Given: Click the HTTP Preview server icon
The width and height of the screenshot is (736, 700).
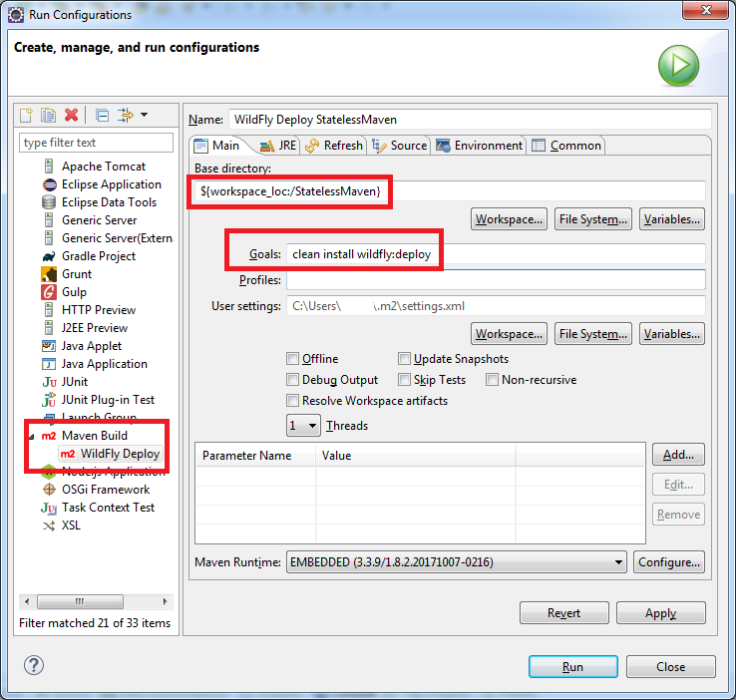Looking at the screenshot, I should pyautogui.click(x=49, y=310).
